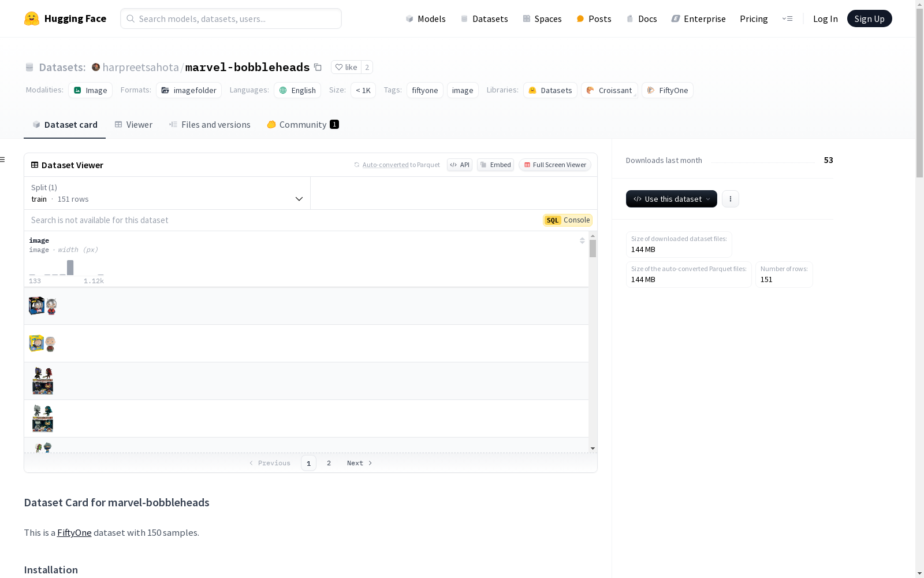This screenshot has height=578, width=924.
Task: Click the Community discussion count badge
Action: tap(334, 124)
